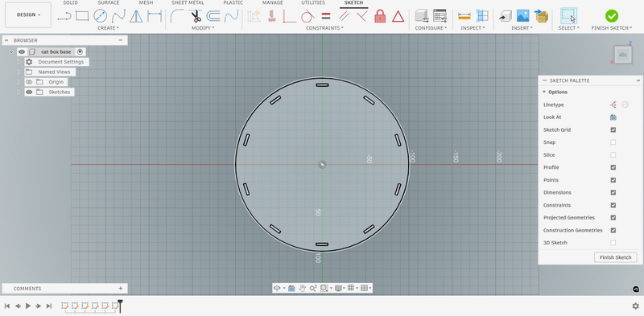Enable the Slice checkbox

pyautogui.click(x=613, y=154)
